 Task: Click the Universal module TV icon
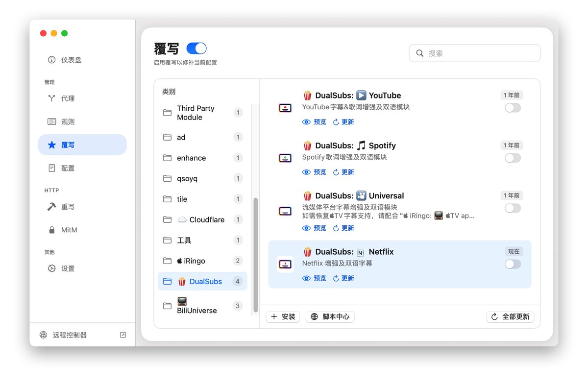pyautogui.click(x=285, y=211)
